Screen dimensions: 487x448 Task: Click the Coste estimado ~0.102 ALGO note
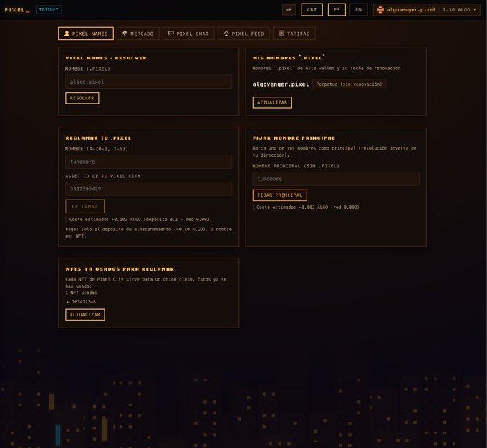click(x=140, y=219)
